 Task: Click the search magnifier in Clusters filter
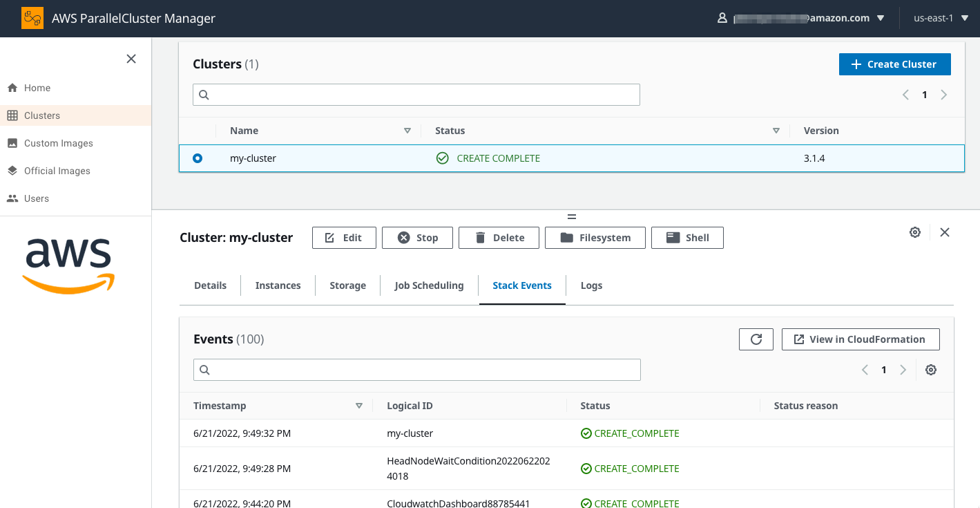click(204, 95)
